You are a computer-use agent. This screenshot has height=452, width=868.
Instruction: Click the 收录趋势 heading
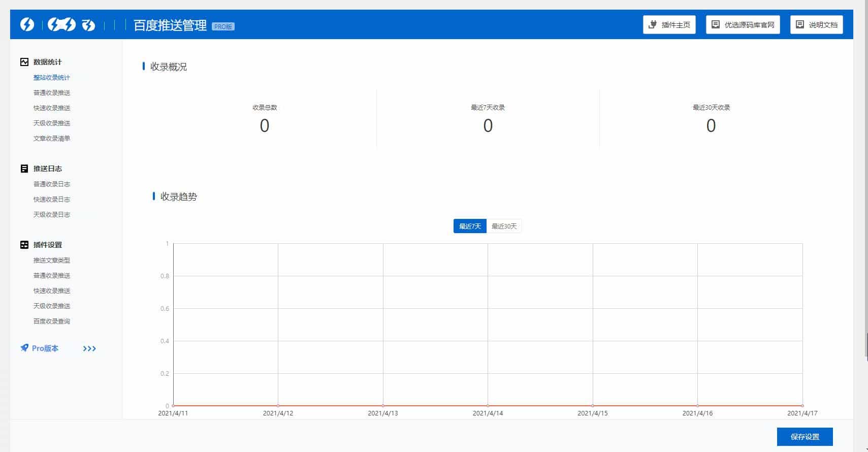click(x=179, y=197)
